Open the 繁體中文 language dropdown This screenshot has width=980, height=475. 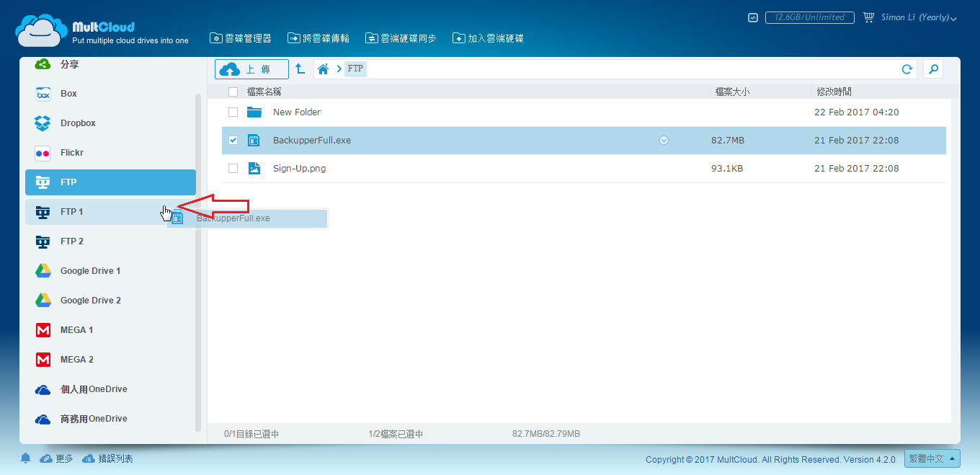(x=932, y=458)
